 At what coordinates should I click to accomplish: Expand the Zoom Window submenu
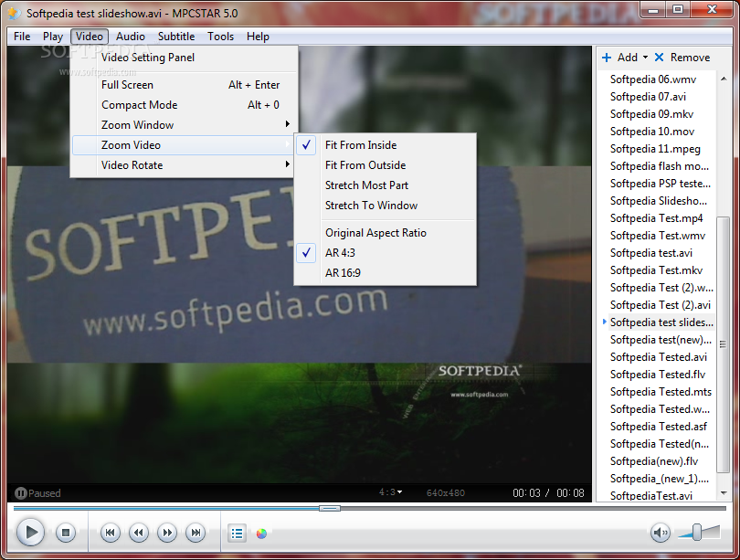point(182,125)
